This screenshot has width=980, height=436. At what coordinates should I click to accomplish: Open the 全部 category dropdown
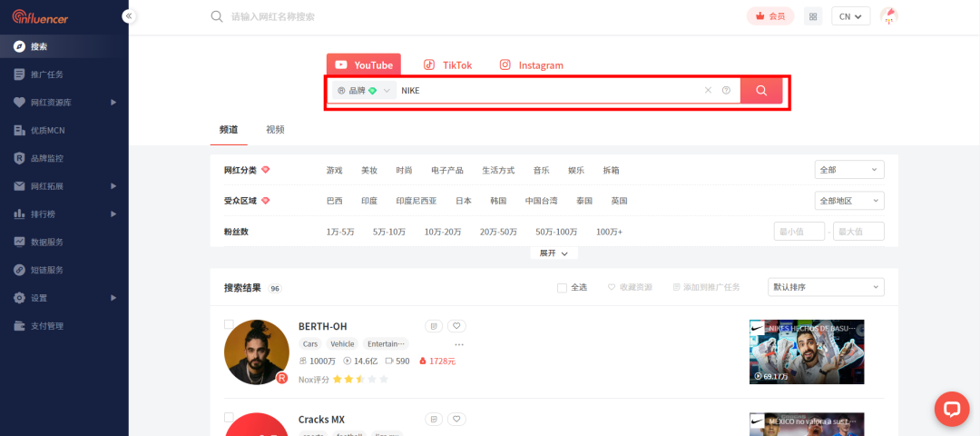(849, 170)
